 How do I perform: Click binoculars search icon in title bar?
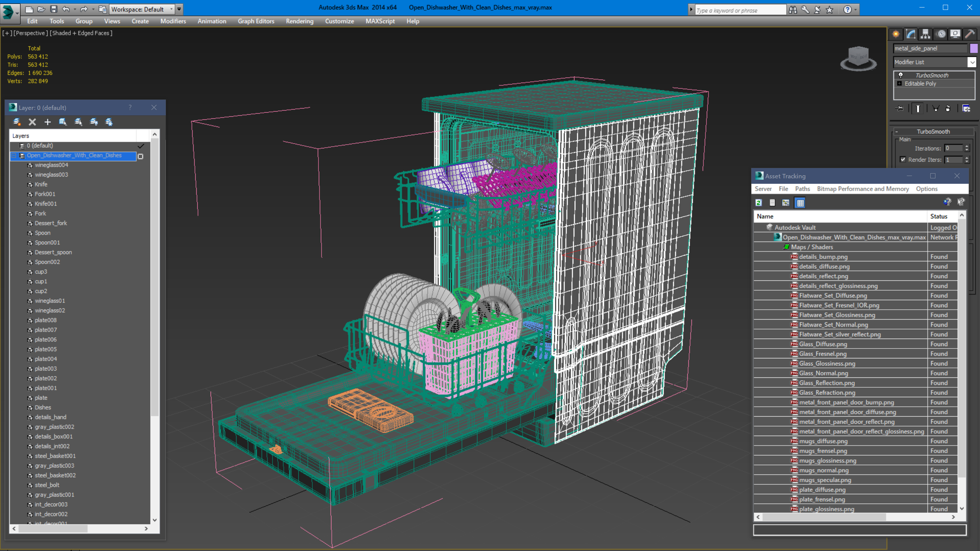point(793,10)
